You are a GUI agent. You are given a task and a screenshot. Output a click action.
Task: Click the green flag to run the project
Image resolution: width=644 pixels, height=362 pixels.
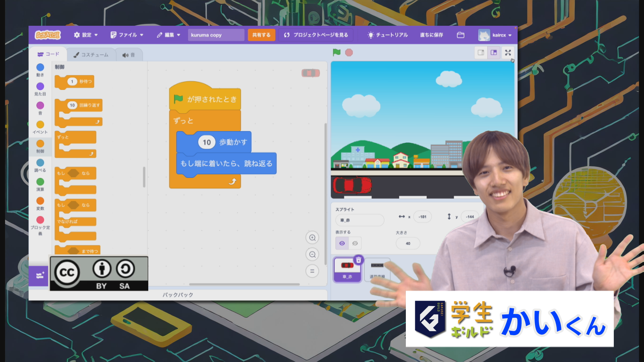coord(336,52)
